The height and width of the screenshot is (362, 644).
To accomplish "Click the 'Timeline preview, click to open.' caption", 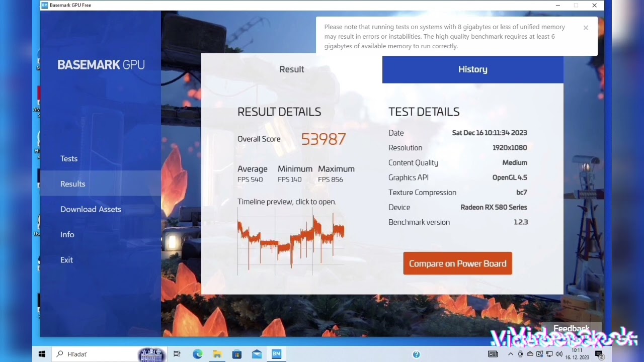I will tap(287, 202).
